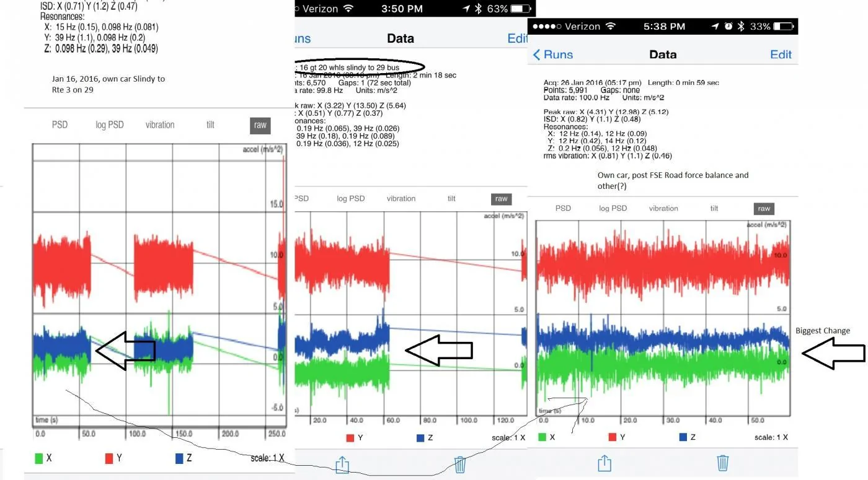Tap the Bluetooth icon next to 63%
The width and height of the screenshot is (868, 480).
coord(478,9)
